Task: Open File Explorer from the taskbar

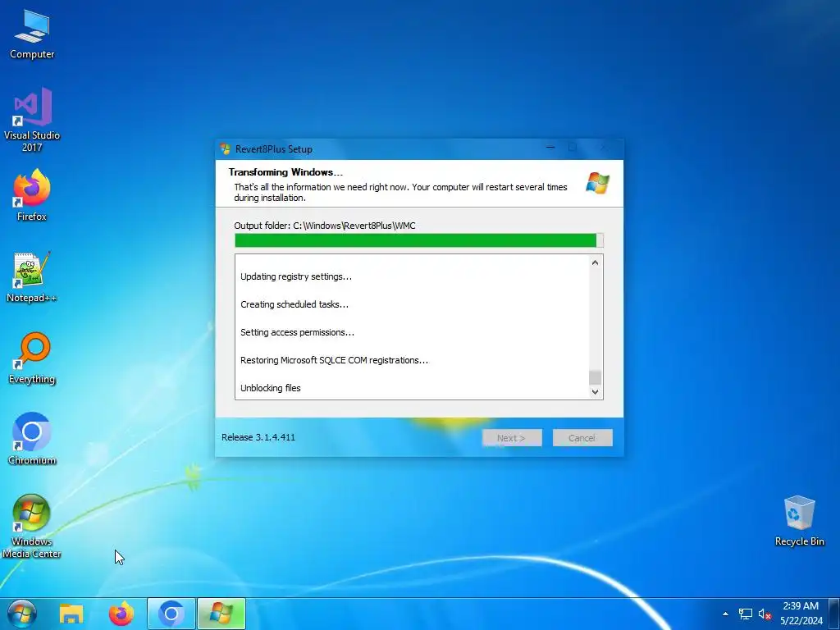Action: click(71, 614)
